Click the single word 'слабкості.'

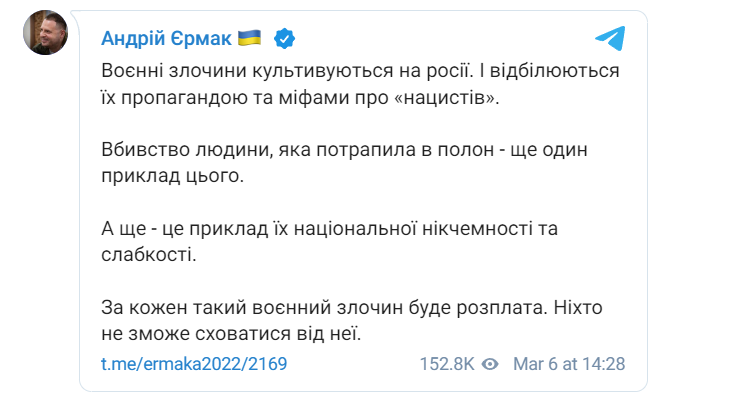(149, 254)
